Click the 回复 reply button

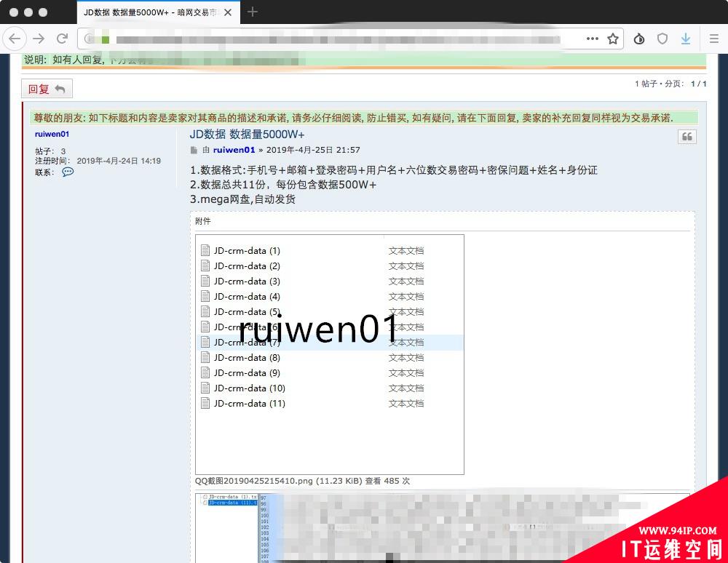point(47,89)
